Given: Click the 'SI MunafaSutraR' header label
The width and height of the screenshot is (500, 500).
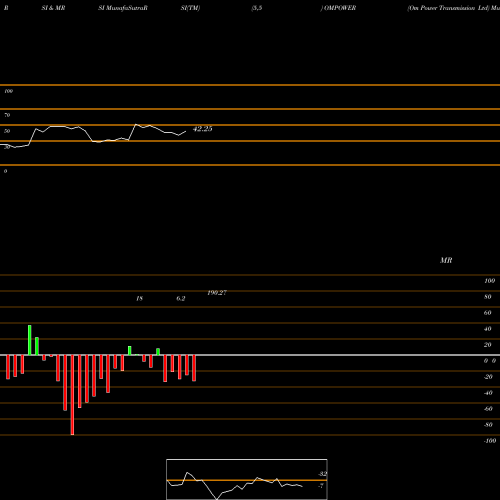Looking at the screenshot, I should 123,8.
